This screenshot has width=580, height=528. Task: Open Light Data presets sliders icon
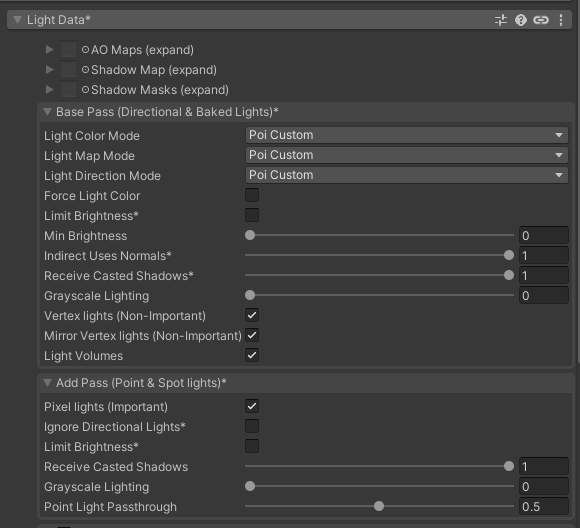tap(501, 20)
